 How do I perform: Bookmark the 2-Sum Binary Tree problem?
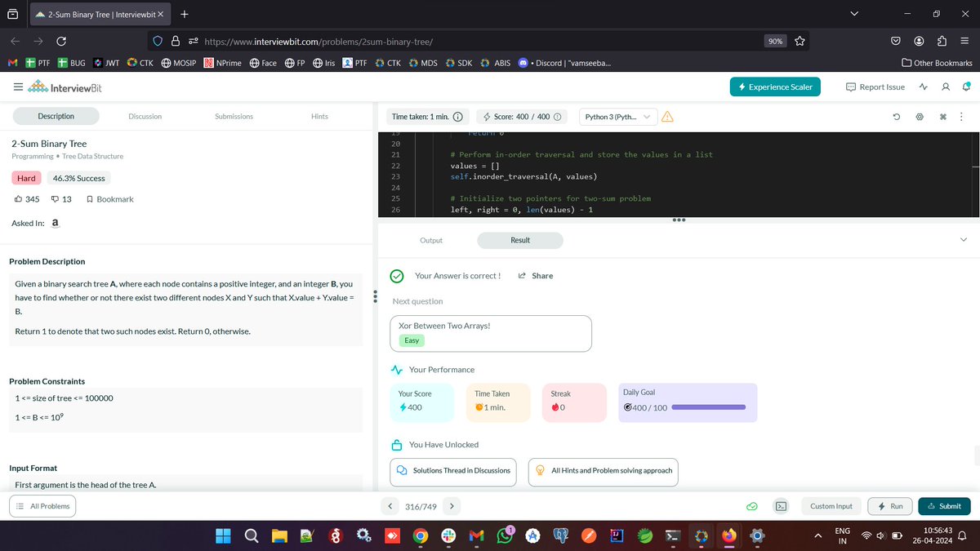point(110,198)
